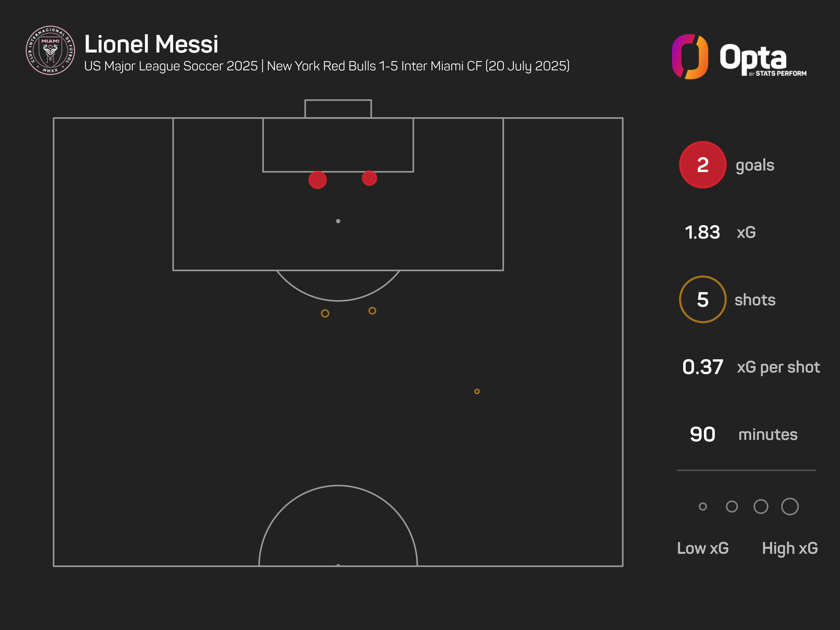
Task: Click the 90 minutes stat
Action: point(702,434)
